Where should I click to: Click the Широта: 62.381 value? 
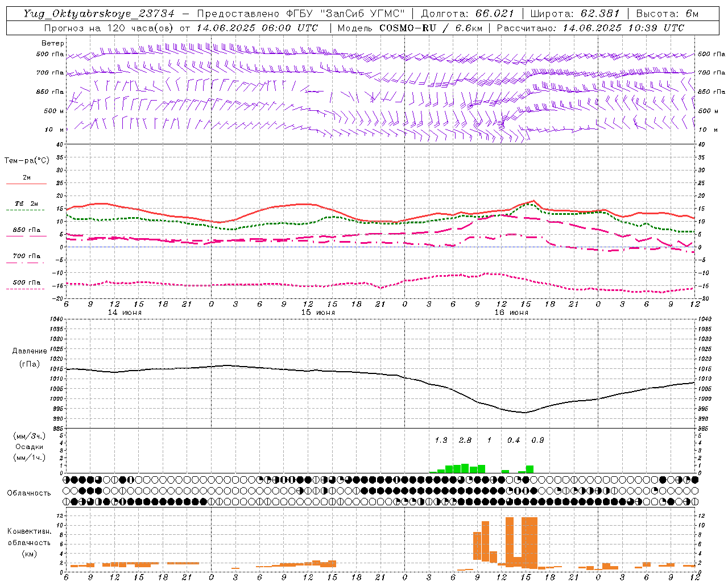coord(574,14)
